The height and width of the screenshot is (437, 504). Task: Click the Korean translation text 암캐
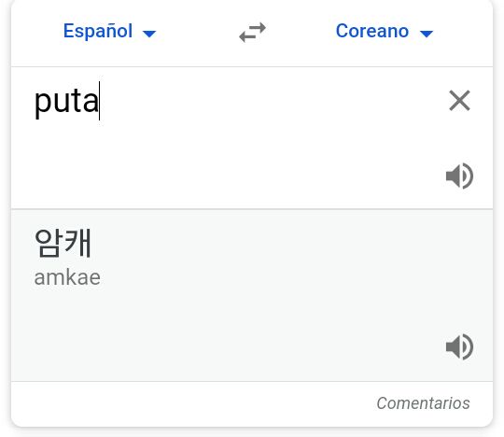point(63,243)
